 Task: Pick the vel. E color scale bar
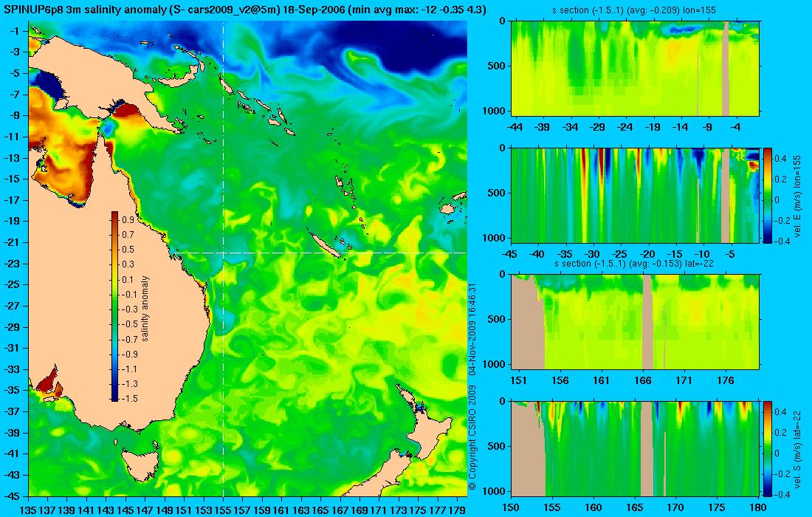coord(767,195)
